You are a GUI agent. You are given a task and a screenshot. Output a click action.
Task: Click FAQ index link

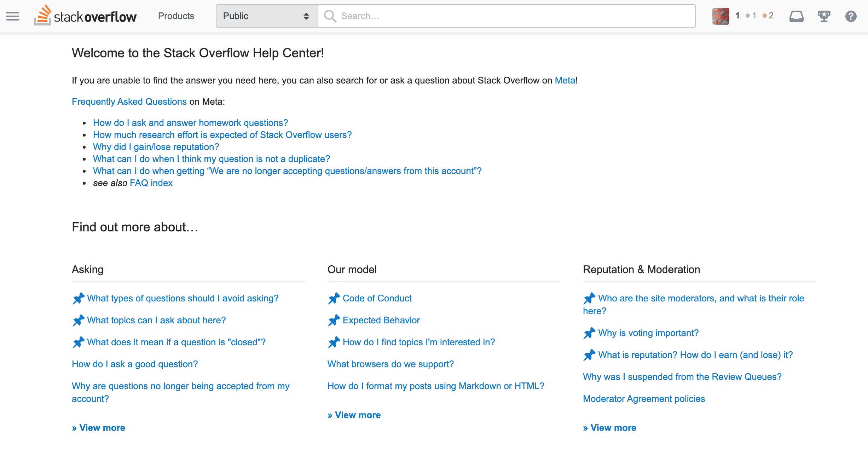[151, 183]
